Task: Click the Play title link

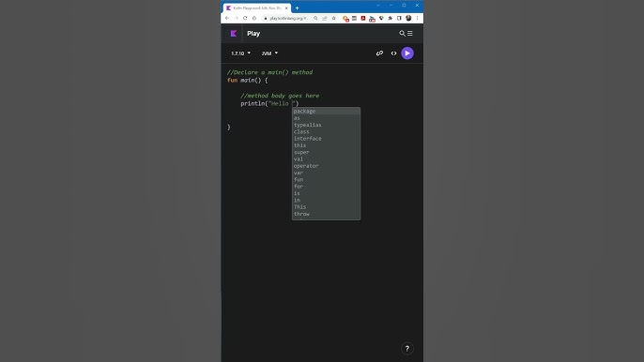Action: coord(253,33)
